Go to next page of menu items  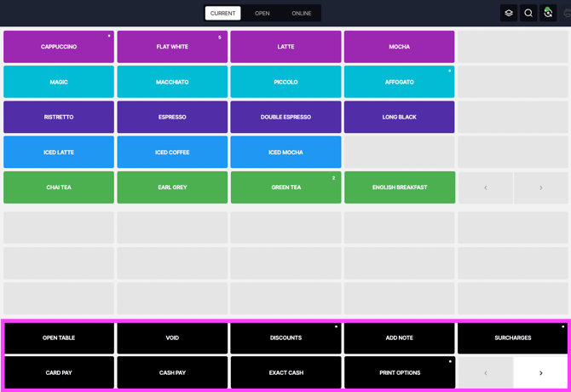coord(541,187)
